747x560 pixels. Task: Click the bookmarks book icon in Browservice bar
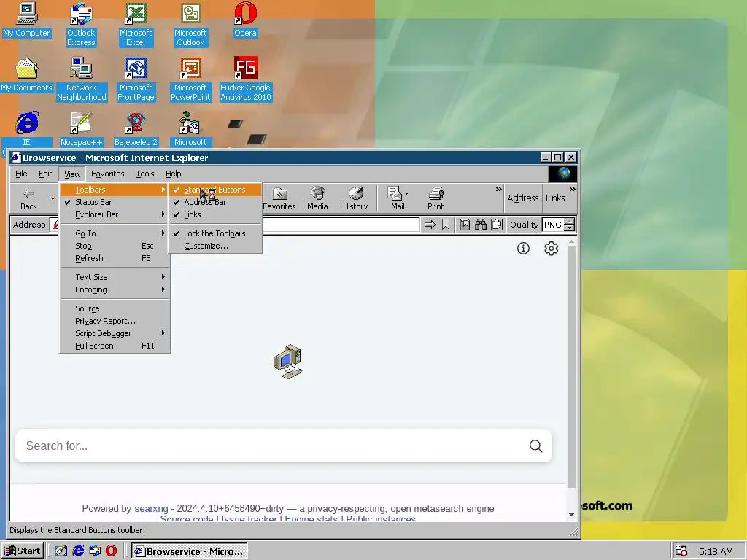[465, 225]
